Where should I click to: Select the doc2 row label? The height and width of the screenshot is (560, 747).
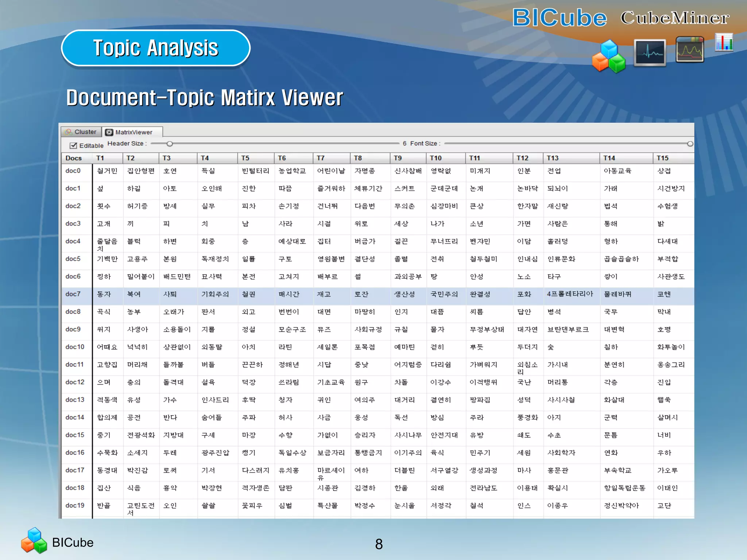(x=73, y=206)
